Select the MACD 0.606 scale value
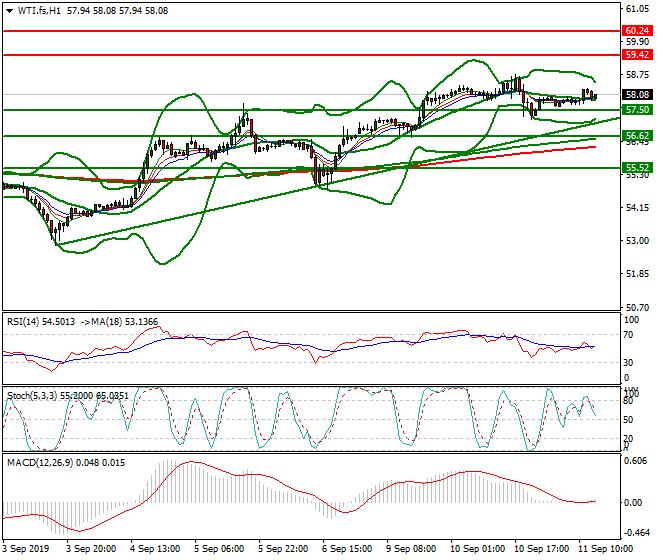The width and height of the screenshot is (660, 560). [636, 461]
